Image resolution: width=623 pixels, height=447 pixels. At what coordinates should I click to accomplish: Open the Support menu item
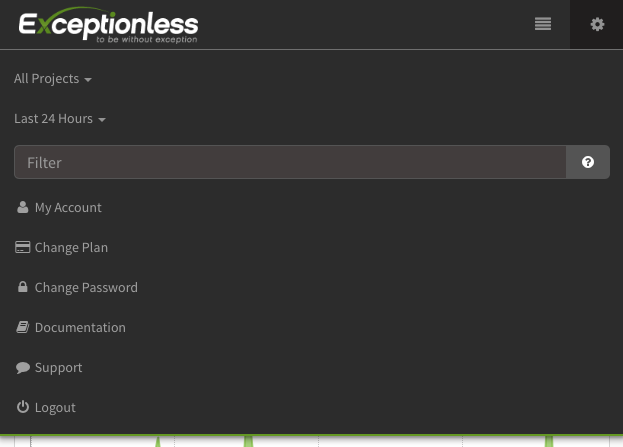[x=58, y=368]
